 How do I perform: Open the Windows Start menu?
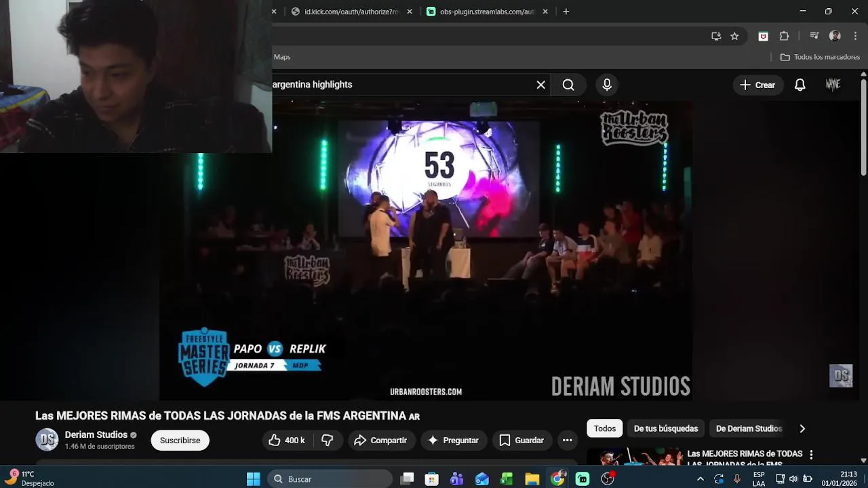click(253, 479)
